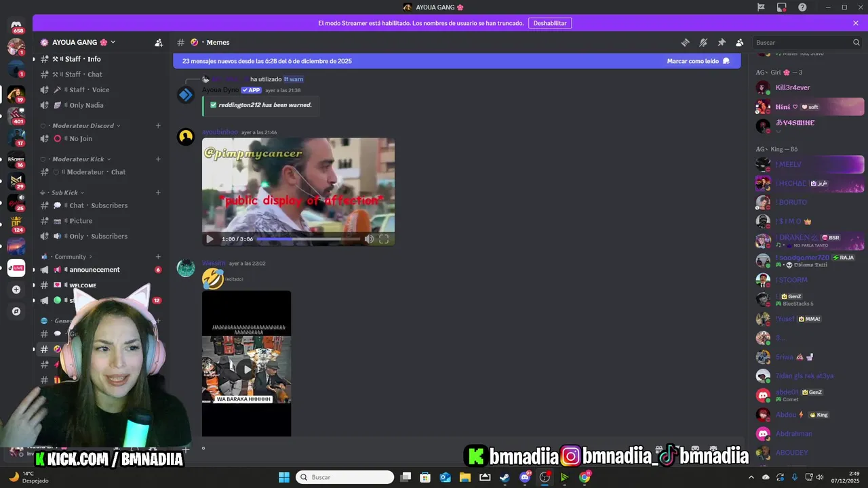Open member Kill3r4ever in member list

tap(810, 87)
